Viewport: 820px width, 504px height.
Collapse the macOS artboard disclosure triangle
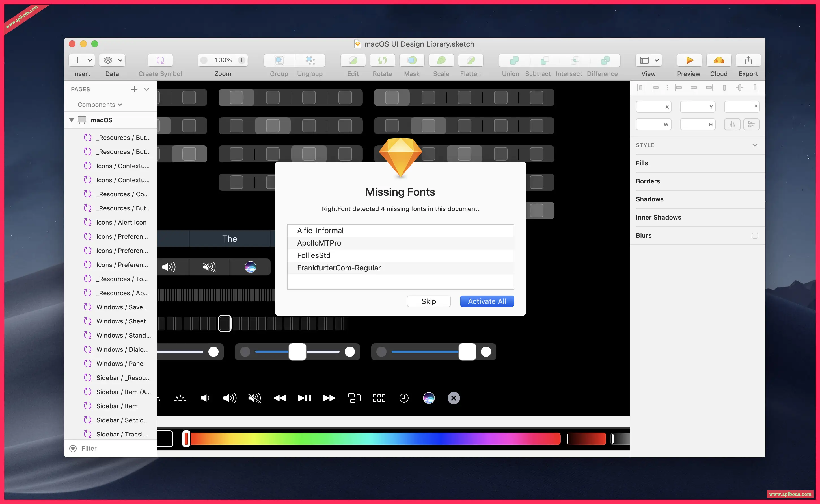tap(71, 120)
